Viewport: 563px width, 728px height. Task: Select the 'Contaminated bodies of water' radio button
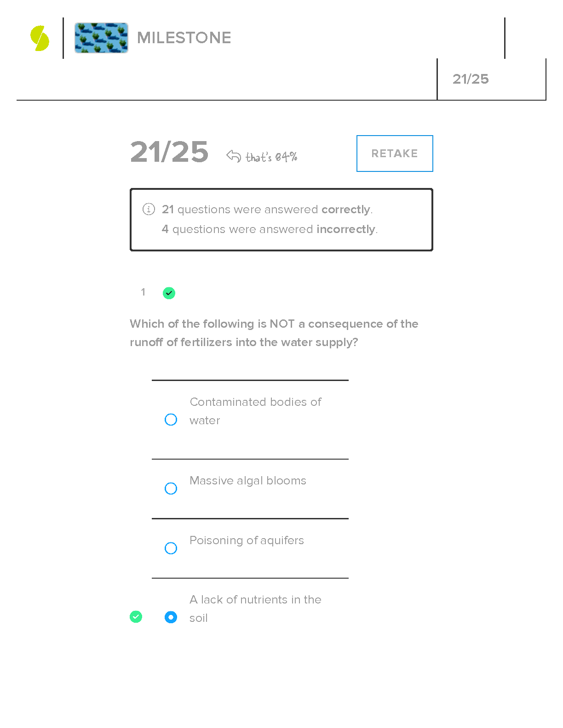pyautogui.click(x=171, y=420)
